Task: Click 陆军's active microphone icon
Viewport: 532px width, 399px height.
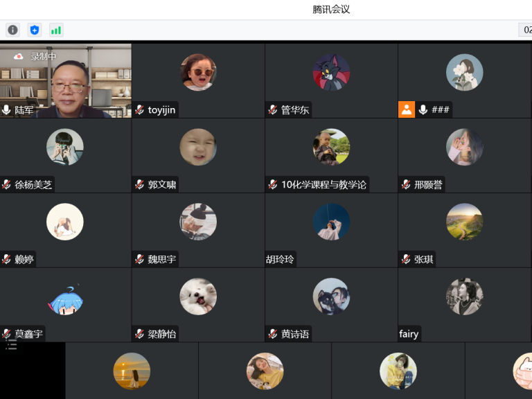Action: point(6,110)
